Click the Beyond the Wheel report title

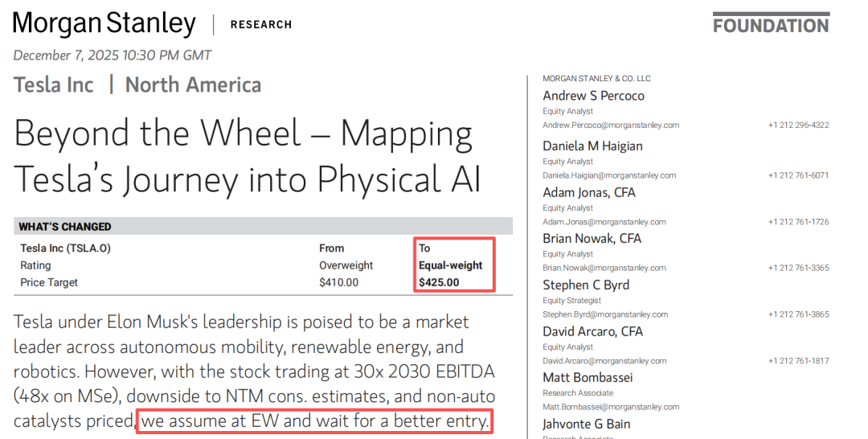tap(248, 157)
